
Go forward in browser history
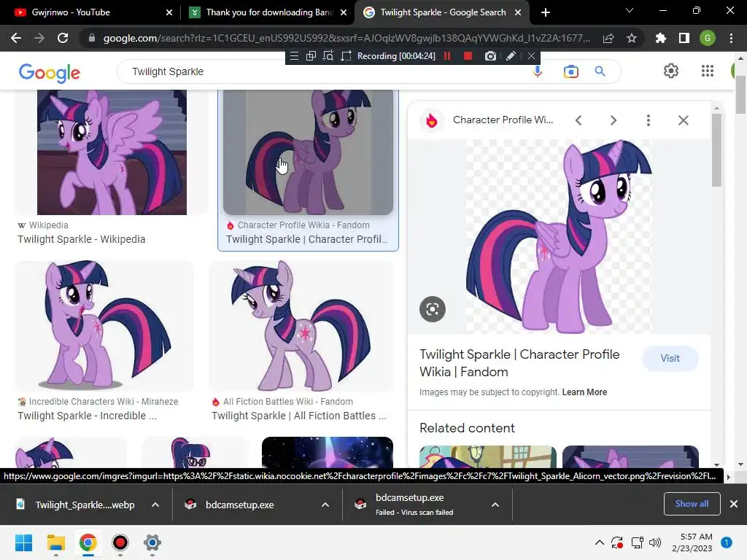pos(39,38)
